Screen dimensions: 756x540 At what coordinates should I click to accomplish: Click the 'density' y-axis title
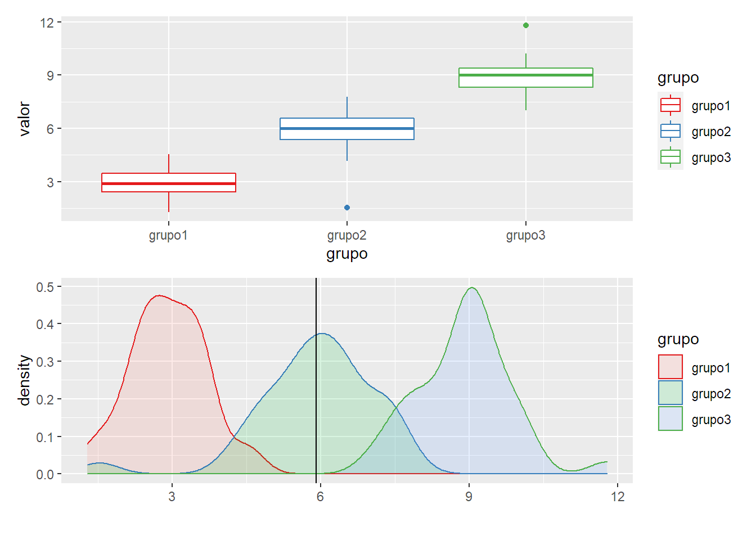click(24, 380)
